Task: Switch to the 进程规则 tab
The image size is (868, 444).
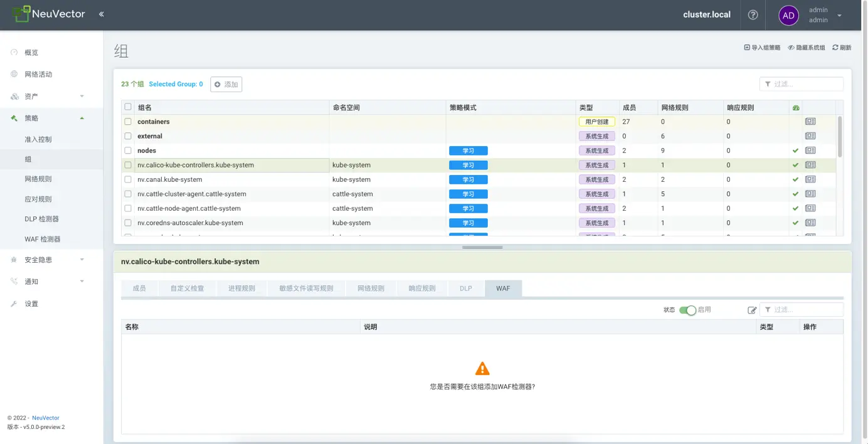Action: click(241, 288)
